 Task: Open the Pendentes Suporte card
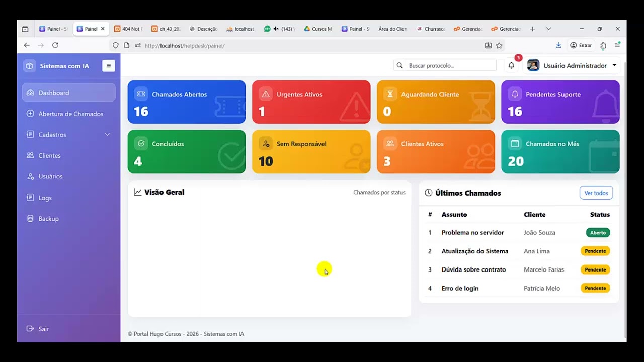[x=560, y=102]
